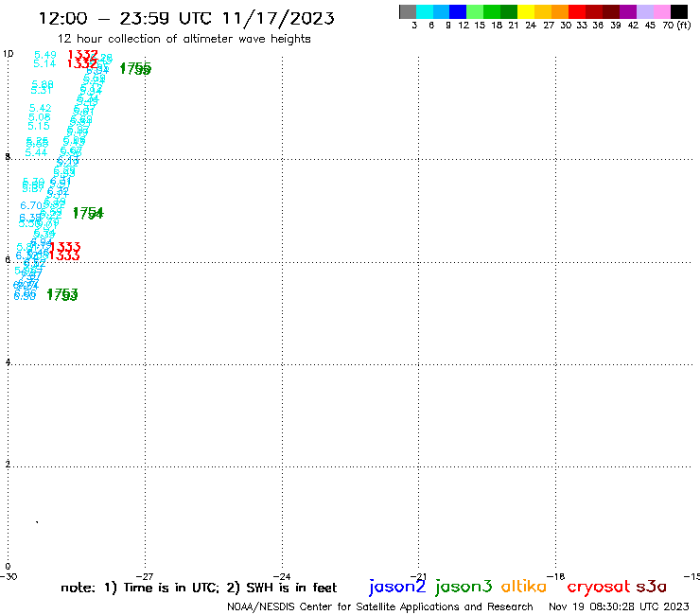This screenshot has height=615, width=700.
Task: Pick the black swatch above the 70 (ft) label
Action: pos(679,11)
